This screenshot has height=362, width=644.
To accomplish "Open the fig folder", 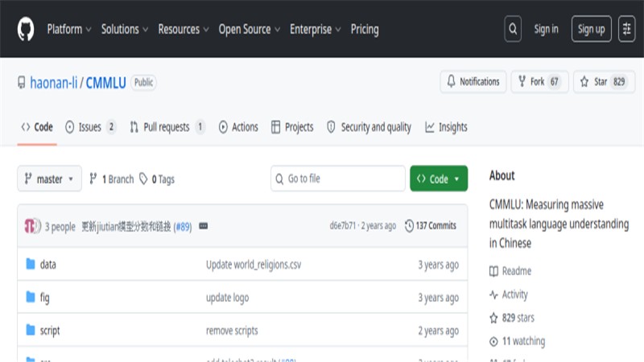I will [45, 297].
